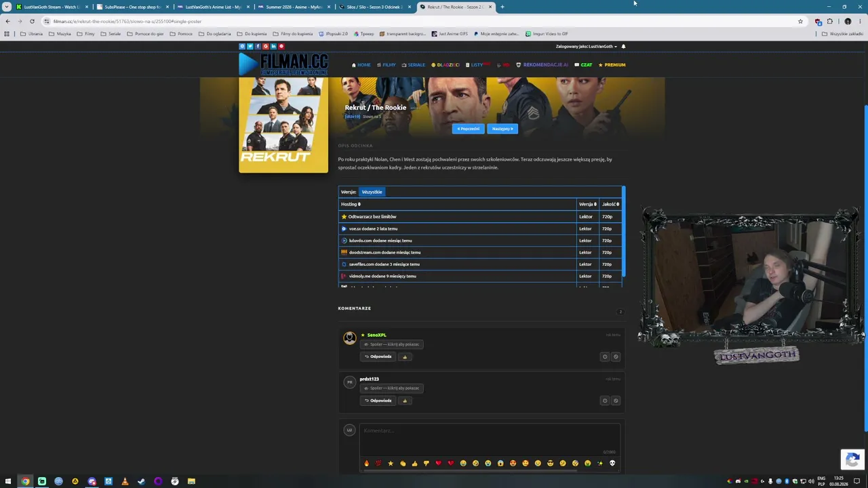Insert the fire emoji
This screenshot has width=868, height=488.
(x=366, y=464)
